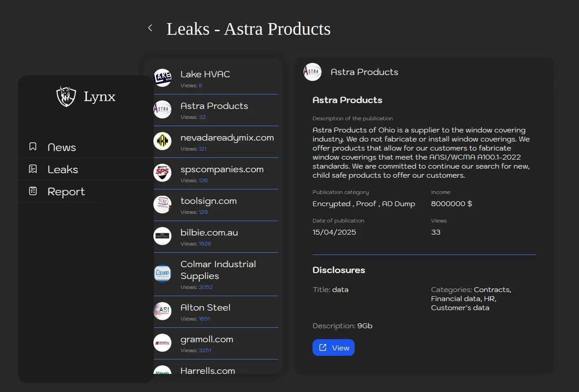The height and width of the screenshot is (392, 579).
Task: Click the external link icon in View button
Action: coord(323,348)
